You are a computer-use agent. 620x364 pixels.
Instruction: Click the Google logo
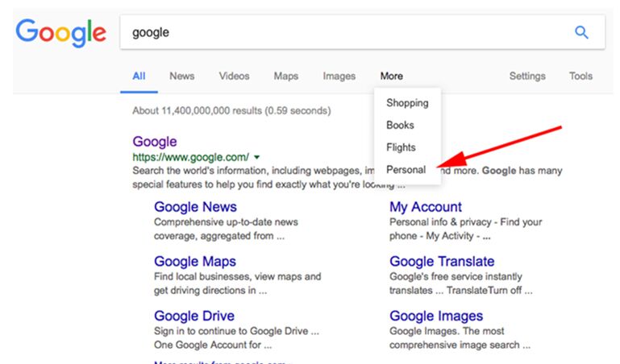[61, 32]
